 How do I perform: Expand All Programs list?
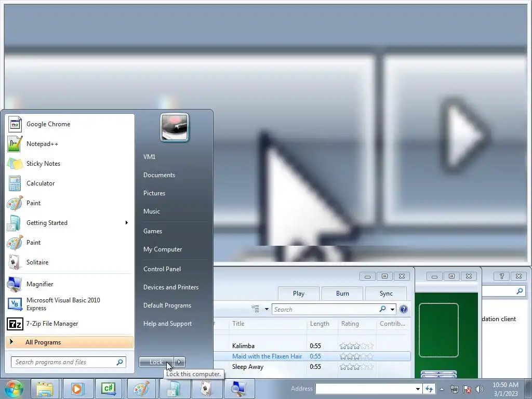pos(70,342)
